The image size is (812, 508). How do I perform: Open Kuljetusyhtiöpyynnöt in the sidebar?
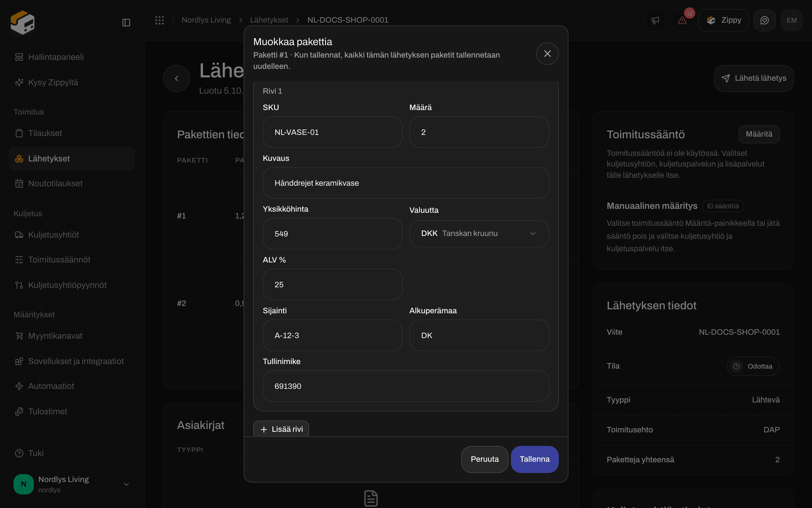[x=72, y=285]
